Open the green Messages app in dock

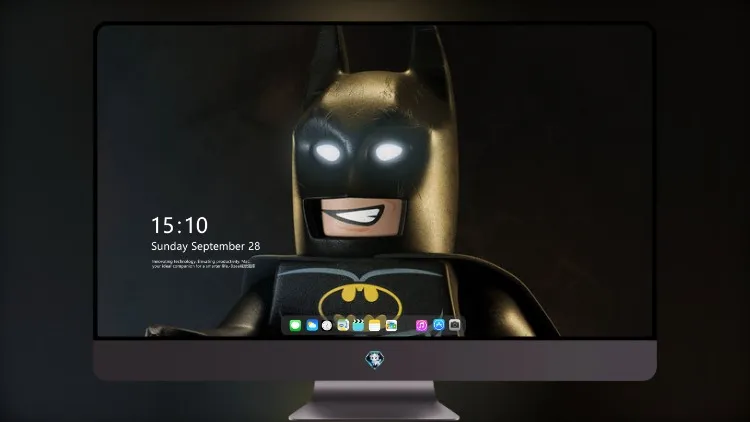click(x=295, y=326)
